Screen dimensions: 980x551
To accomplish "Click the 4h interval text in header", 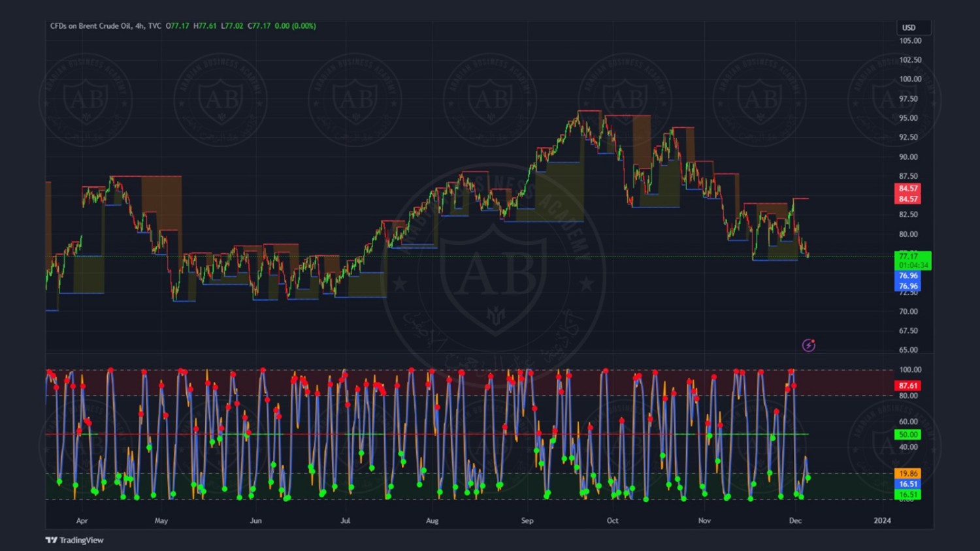I will [x=139, y=26].
